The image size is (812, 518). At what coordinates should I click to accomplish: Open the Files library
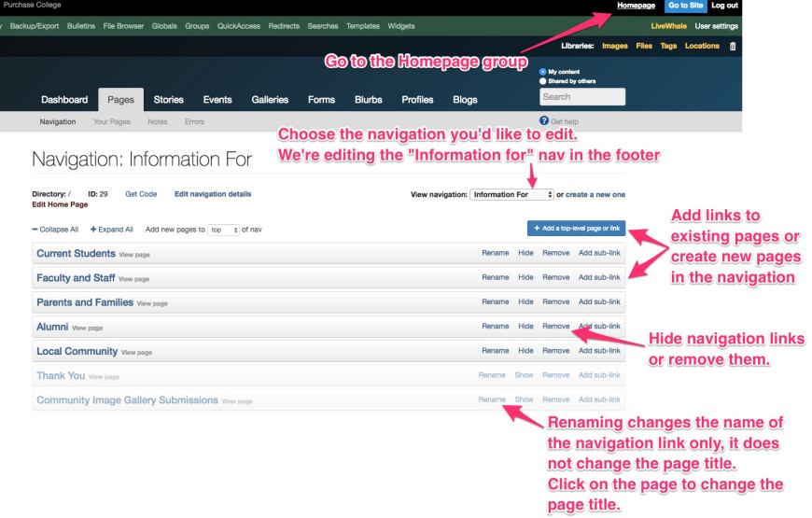[644, 46]
